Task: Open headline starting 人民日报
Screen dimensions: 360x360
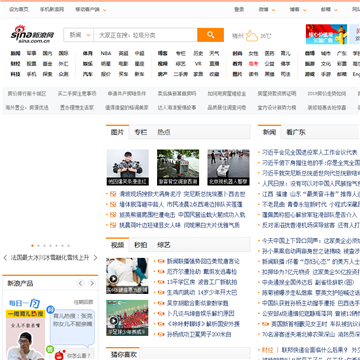Action: tap(311, 183)
